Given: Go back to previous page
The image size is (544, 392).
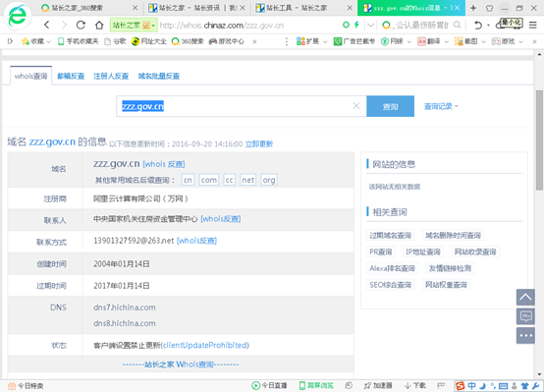Looking at the screenshot, I should point(47,25).
